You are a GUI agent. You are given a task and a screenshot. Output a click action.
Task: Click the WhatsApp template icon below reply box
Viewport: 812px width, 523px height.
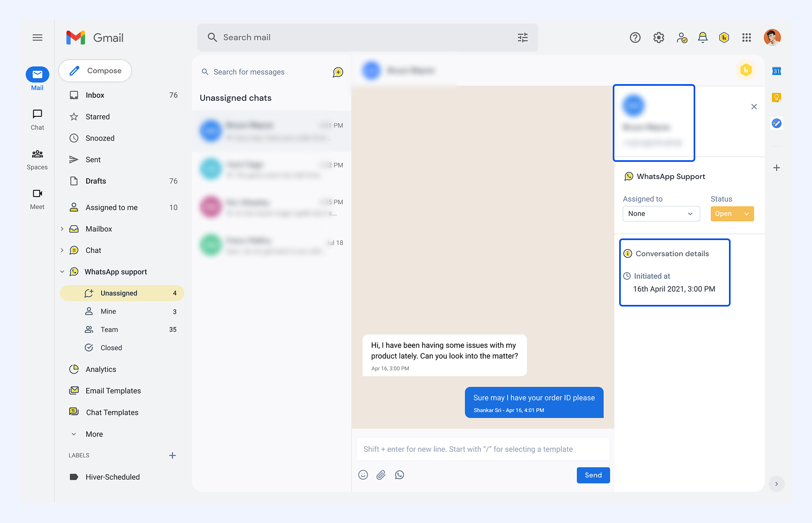[x=400, y=475]
